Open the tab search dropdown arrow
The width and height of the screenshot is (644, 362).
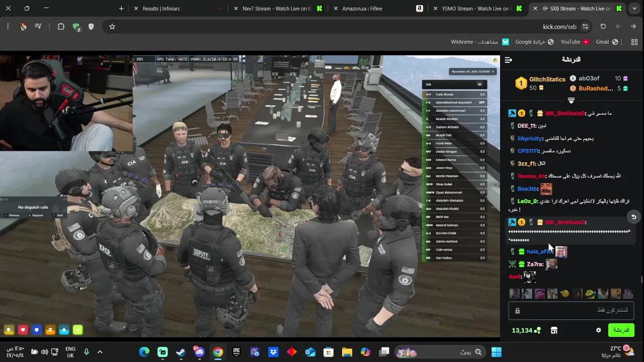(x=634, y=9)
